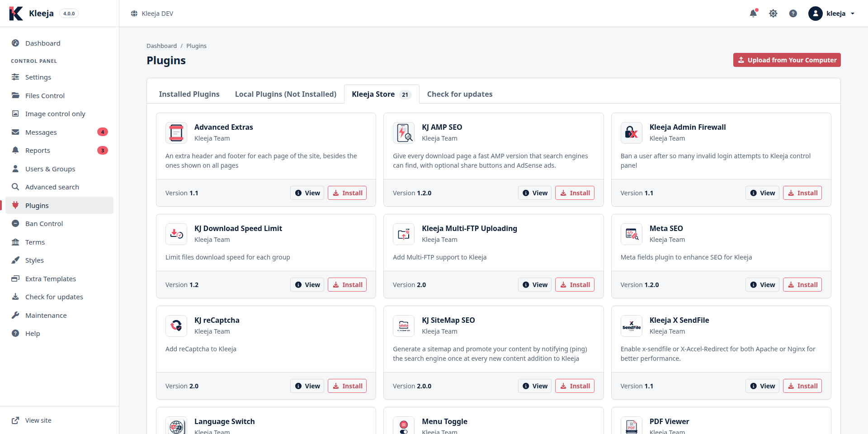The height and width of the screenshot is (434, 868).
Task: Click the KJ AMP SEO plugin icon
Action: (404, 133)
